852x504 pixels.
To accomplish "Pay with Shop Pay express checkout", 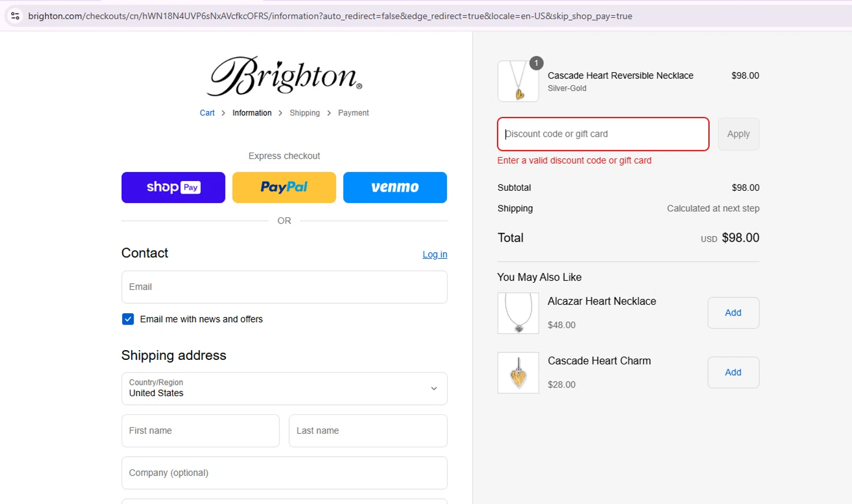I will tap(173, 187).
